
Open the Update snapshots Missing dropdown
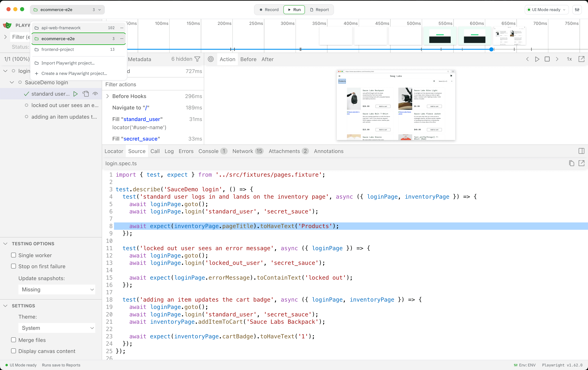pos(57,289)
